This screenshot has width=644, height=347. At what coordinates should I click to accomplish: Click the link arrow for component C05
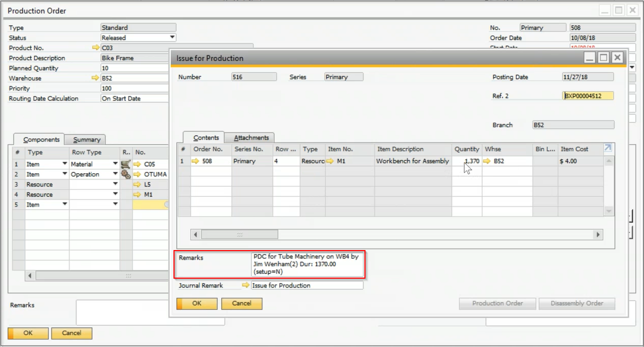tap(138, 164)
